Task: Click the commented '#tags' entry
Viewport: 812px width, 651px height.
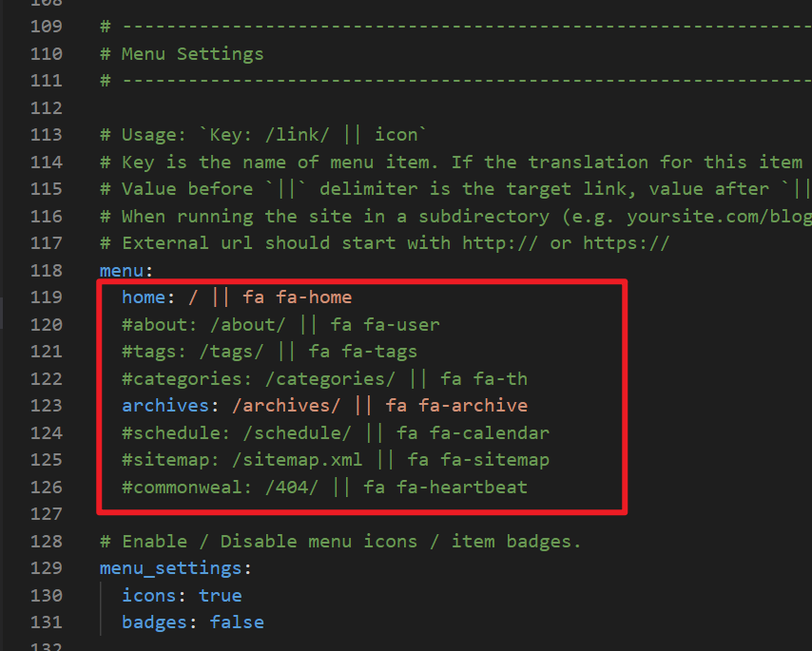Action: click(148, 352)
